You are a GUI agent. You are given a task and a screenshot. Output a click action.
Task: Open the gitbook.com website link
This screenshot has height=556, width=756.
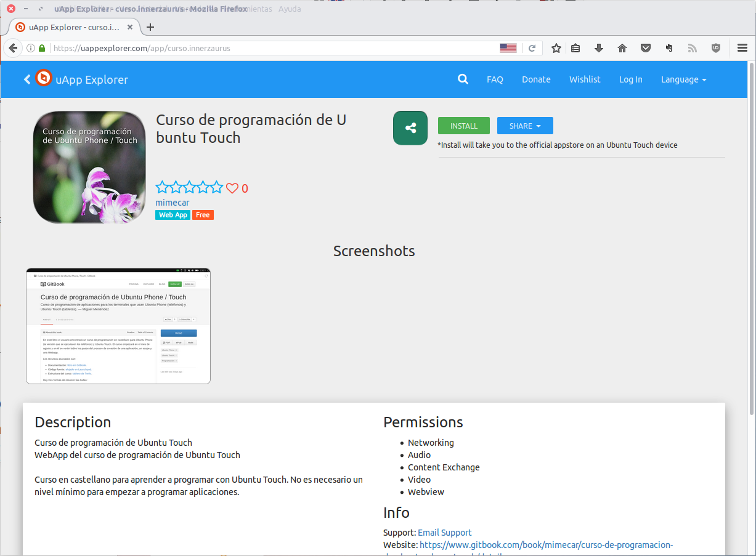click(x=546, y=545)
